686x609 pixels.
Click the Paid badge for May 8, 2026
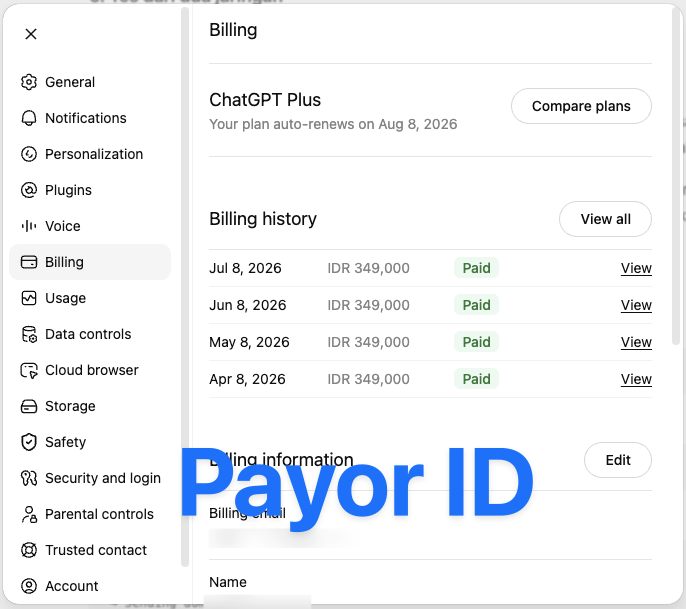[x=476, y=342]
